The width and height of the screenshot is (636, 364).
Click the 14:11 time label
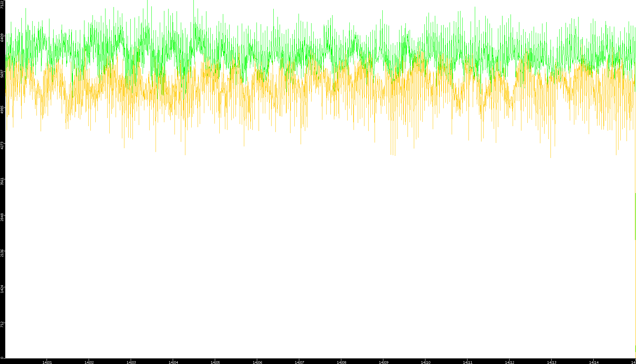coord(467,362)
